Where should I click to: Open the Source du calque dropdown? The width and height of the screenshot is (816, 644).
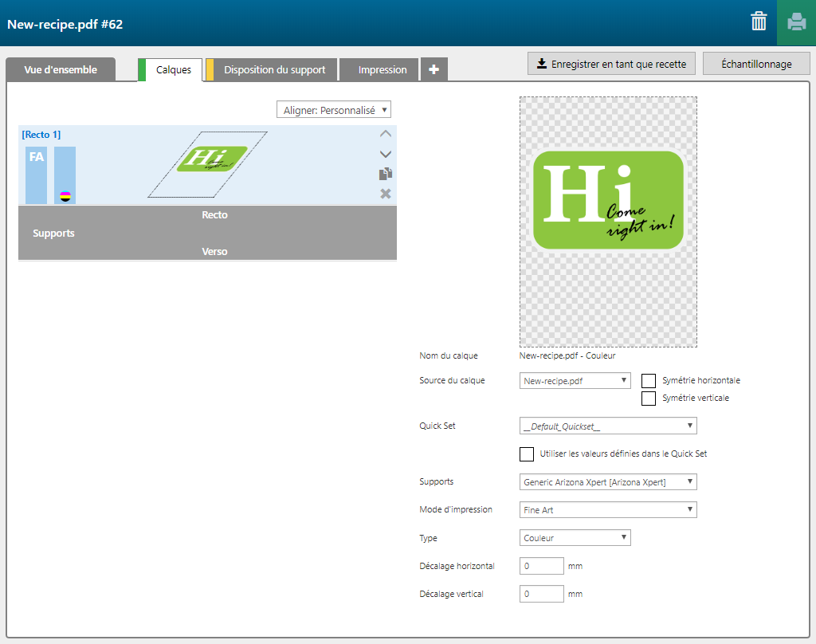[x=575, y=380]
